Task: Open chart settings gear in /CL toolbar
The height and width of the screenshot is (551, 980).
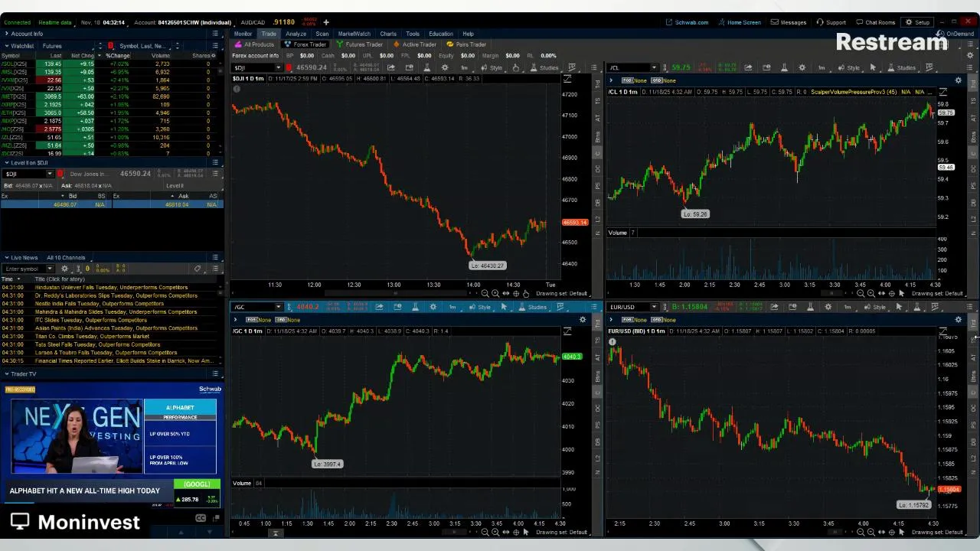Action: (x=802, y=67)
